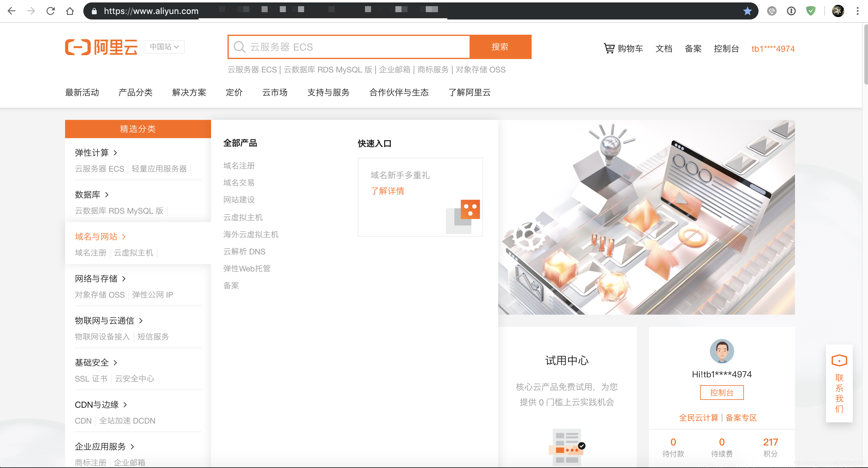Open the 了解阿里云 nav menu
The height and width of the screenshot is (468, 868).
pos(469,93)
